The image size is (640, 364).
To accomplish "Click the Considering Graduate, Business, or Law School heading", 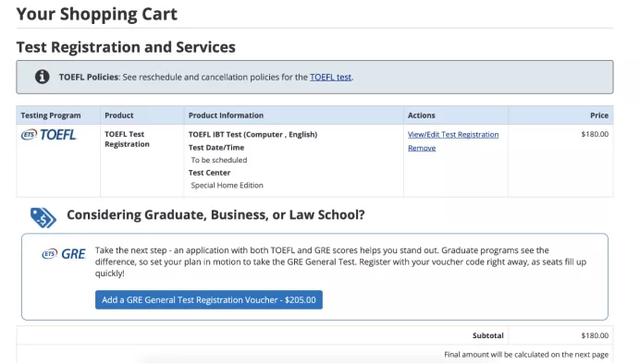I will point(216,215).
